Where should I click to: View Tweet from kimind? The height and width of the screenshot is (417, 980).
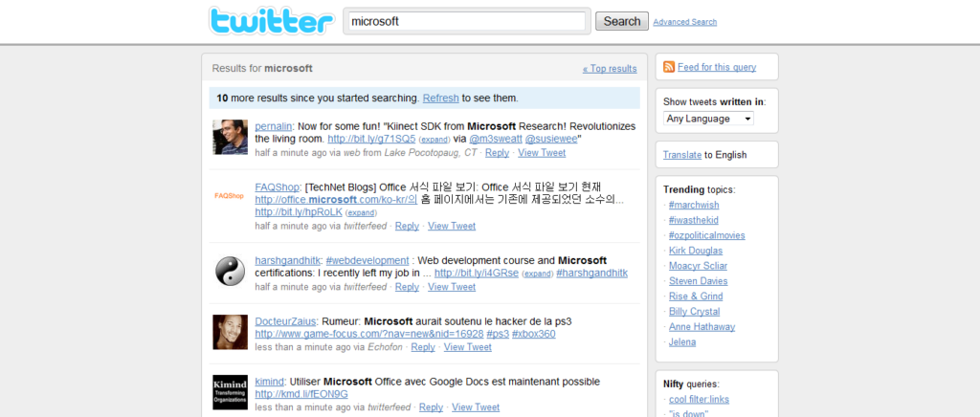coord(477,407)
